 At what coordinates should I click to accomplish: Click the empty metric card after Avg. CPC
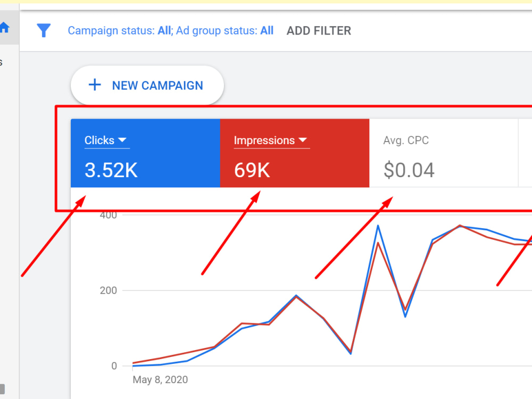click(x=525, y=153)
